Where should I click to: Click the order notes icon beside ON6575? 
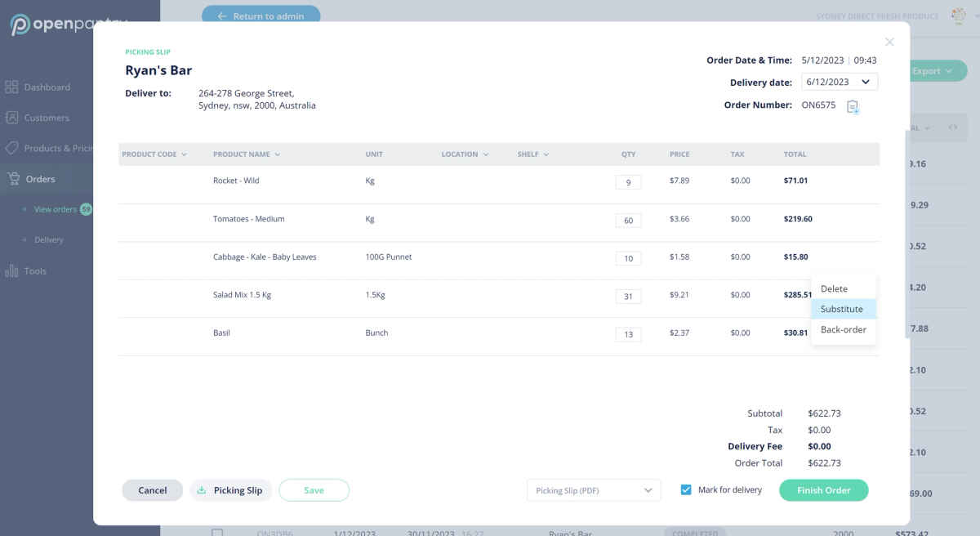click(853, 107)
